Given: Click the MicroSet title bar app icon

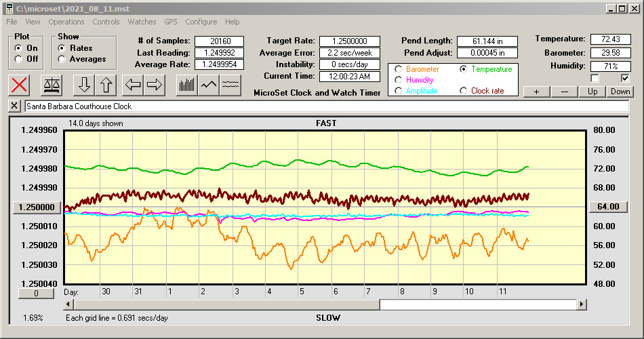Looking at the screenshot, I should click(x=9, y=9).
